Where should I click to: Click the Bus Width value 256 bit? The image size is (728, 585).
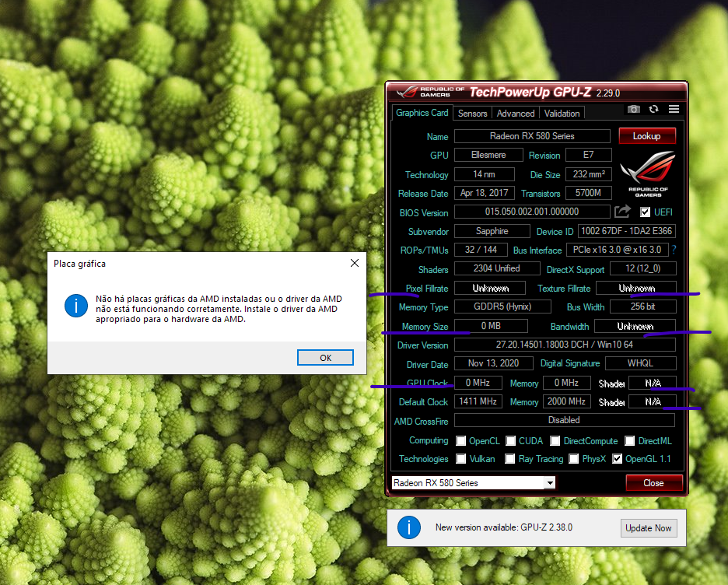click(642, 307)
